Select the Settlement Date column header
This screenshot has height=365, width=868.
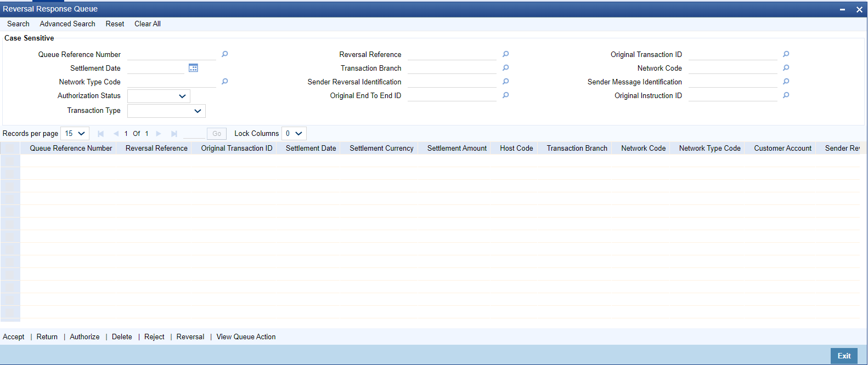point(311,149)
